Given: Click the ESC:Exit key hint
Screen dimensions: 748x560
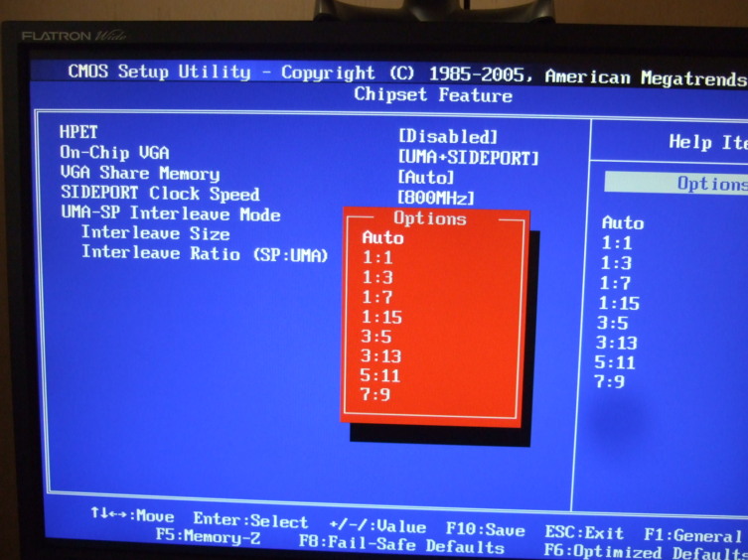Looking at the screenshot, I should [584, 532].
